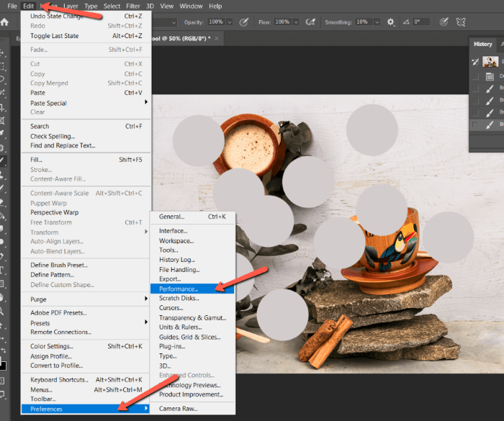Screen dimensions: 504x421
Task: Enable airbrush build-up icon beside Flow
Action: click(x=312, y=22)
